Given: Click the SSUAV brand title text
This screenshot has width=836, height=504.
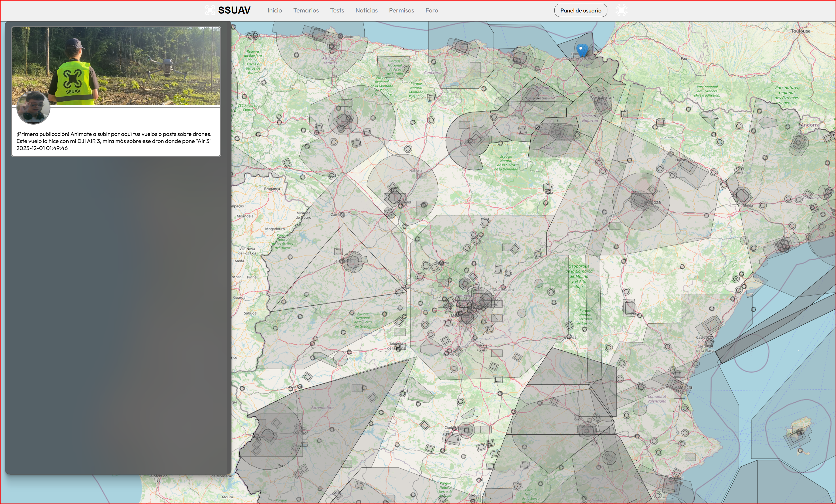Looking at the screenshot, I should click(x=234, y=10).
